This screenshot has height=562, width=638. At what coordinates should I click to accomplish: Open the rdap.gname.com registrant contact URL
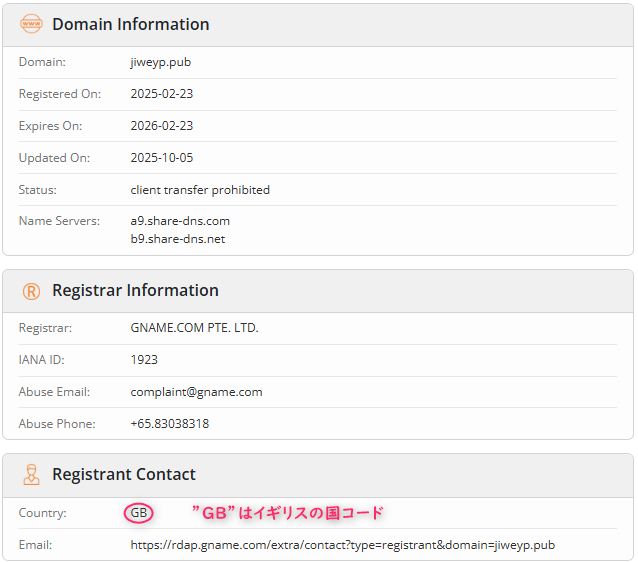(x=342, y=545)
